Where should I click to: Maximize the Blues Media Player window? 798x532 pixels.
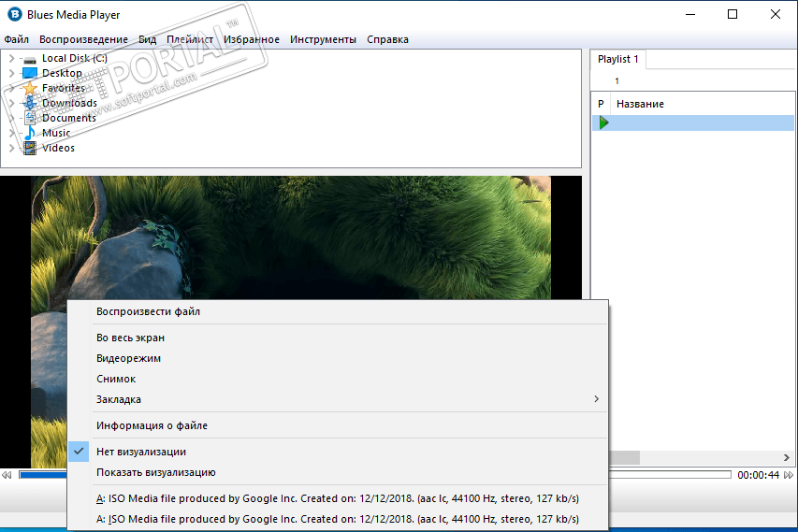733,14
